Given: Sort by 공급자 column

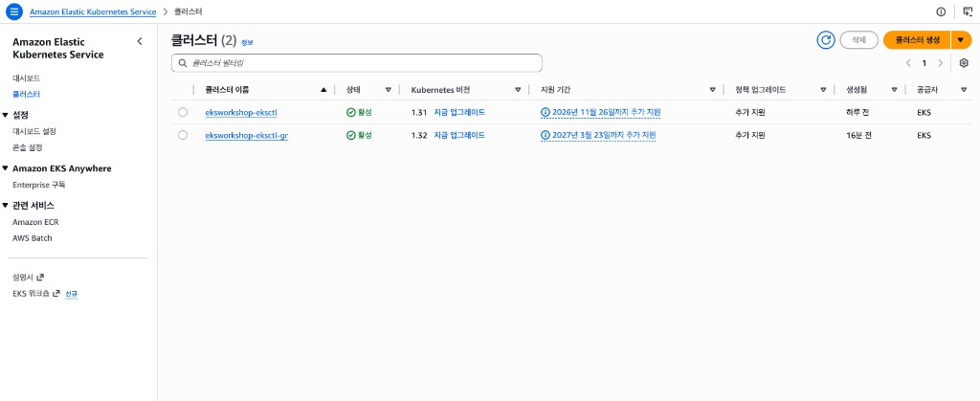Looking at the screenshot, I should coord(963,90).
